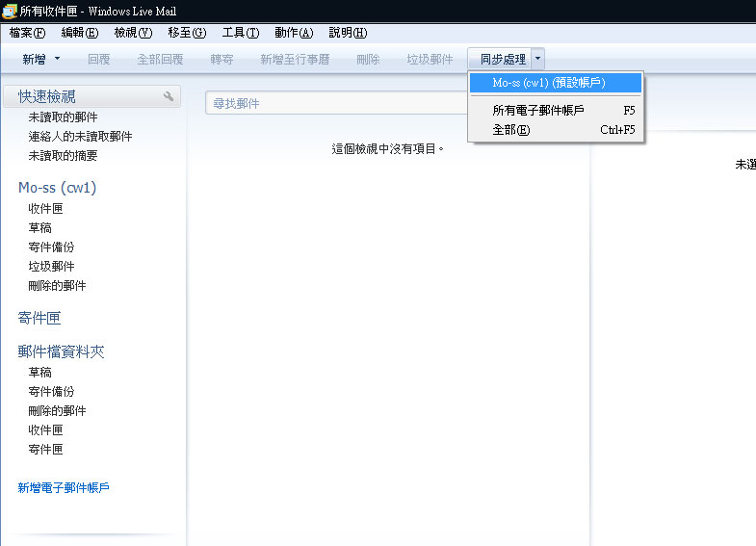Viewport: 756px width, 546px height.
Task: Open the 工具(T) menu
Action: [241, 33]
